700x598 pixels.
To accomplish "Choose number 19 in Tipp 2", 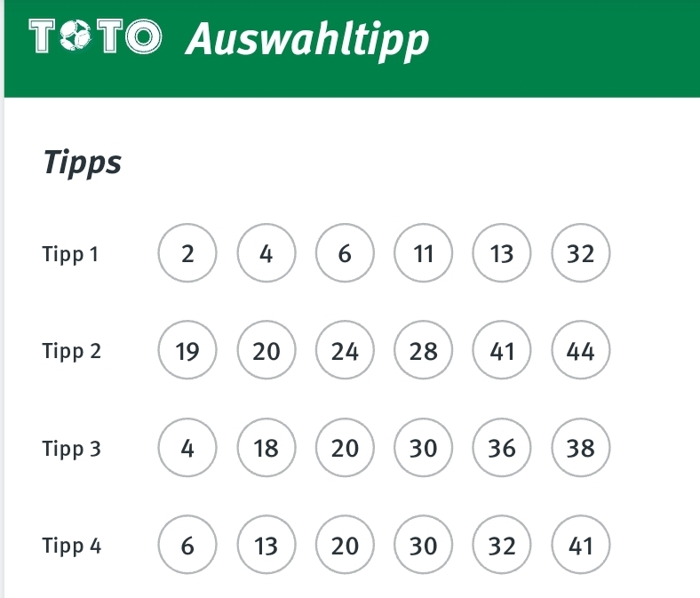I will (x=187, y=350).
